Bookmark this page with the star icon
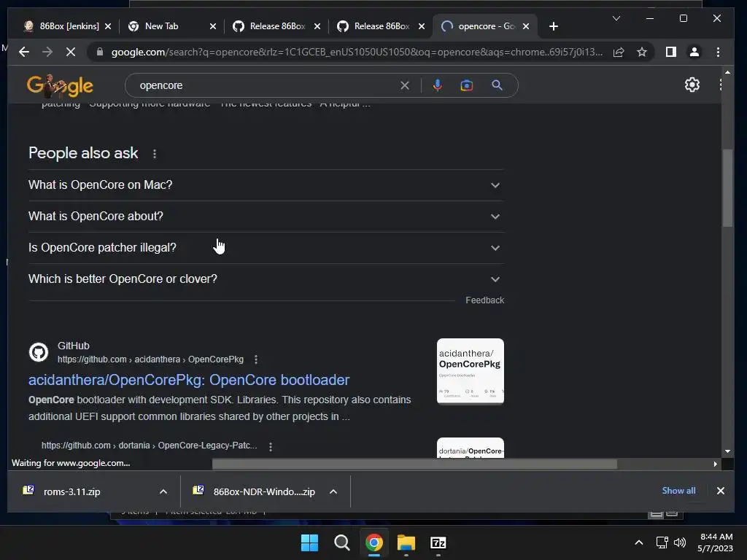The width and height of the screenshot is (747, 560). coord(642,52)
